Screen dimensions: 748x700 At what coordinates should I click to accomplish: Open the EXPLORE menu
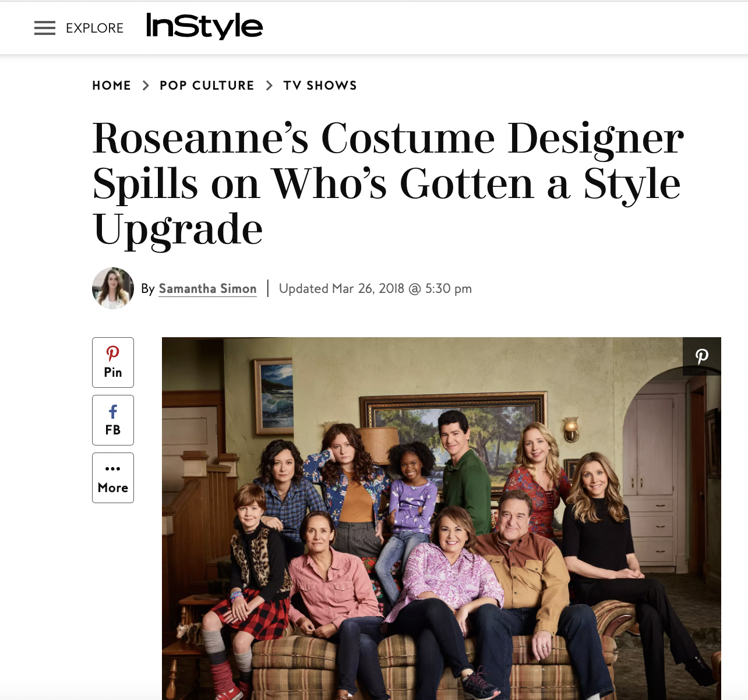(95, 28)
